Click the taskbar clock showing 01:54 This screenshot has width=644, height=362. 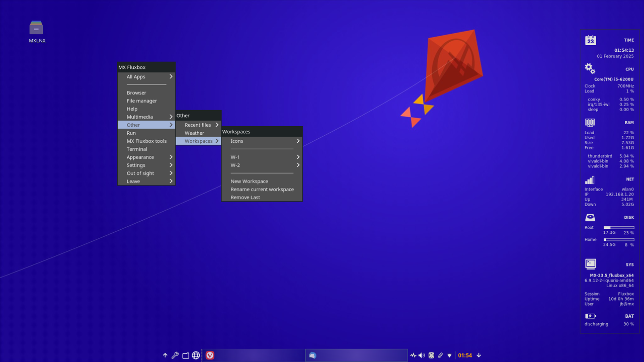pyautogui.click(x=465, y=355)
